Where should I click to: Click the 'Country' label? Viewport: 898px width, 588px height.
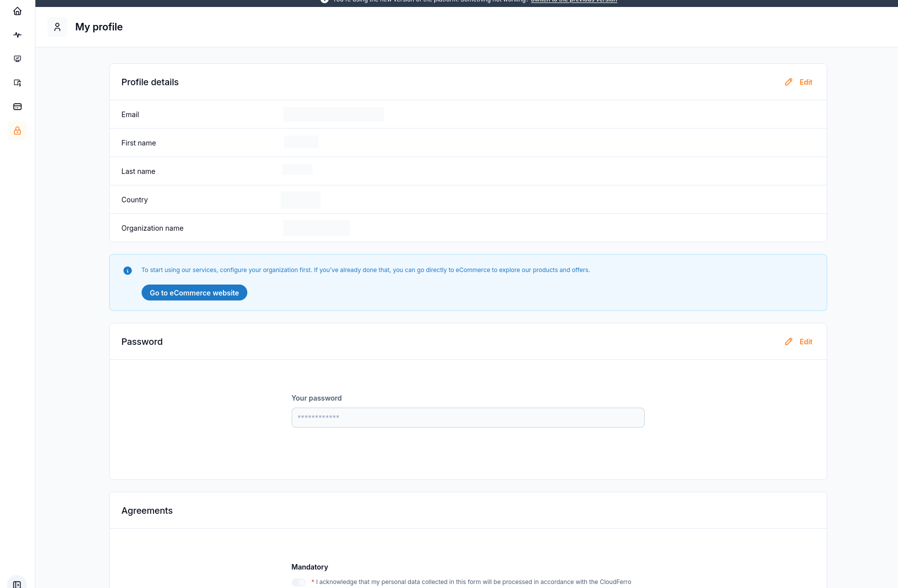[x=135, y=200]
